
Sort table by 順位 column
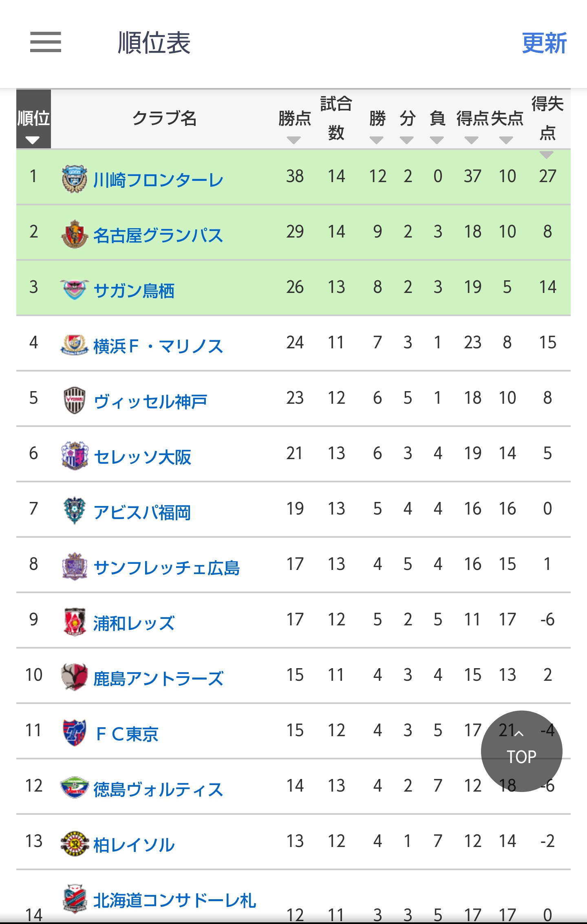click(33, 119)
